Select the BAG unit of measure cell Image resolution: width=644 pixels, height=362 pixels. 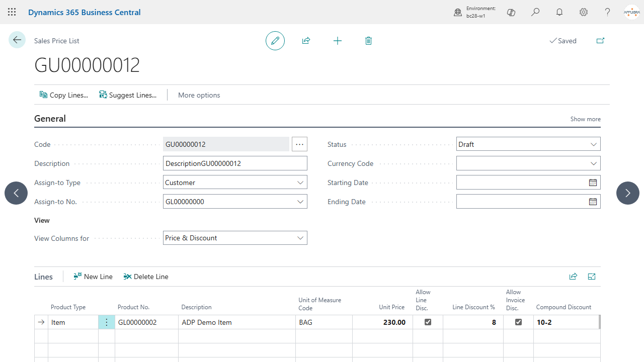click(324, 322)
